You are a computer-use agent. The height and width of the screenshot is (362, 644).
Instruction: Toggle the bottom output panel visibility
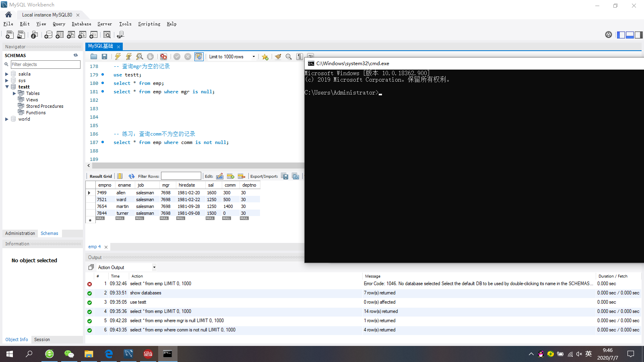[x=630, y=35]
